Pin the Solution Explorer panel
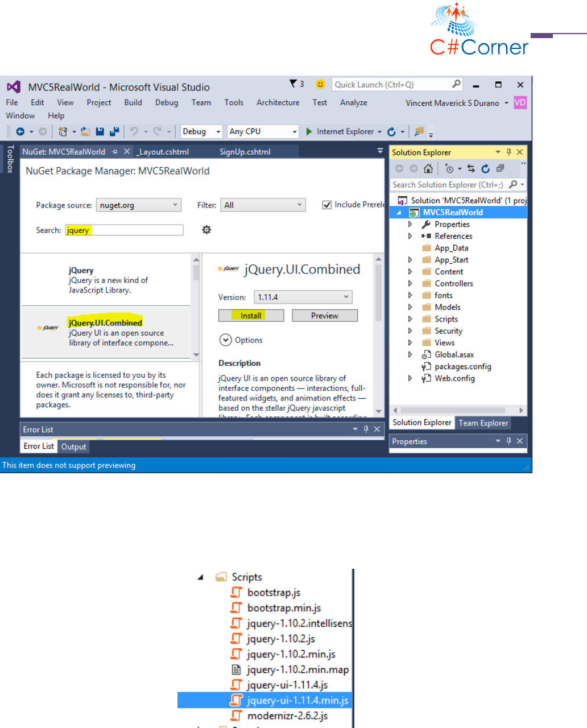This screenshot has width=587, height=728. pos(509,152)
